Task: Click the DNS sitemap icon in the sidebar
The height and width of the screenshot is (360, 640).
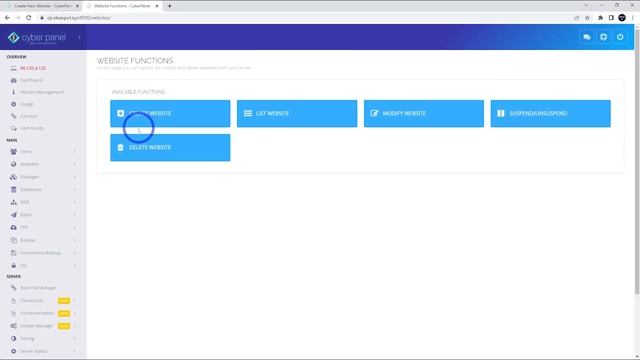Action: 13,202
